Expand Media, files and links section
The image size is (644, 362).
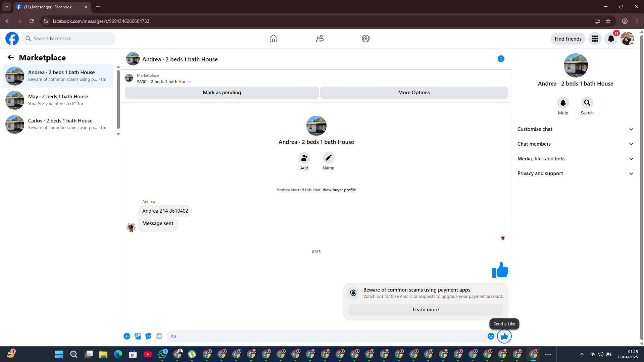tap(576, 159)
